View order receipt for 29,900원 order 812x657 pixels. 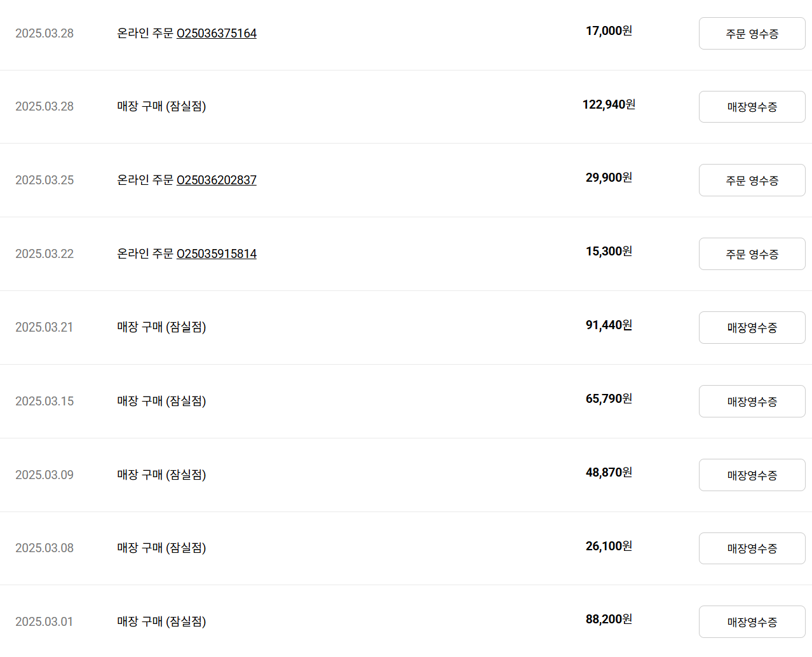752,180
